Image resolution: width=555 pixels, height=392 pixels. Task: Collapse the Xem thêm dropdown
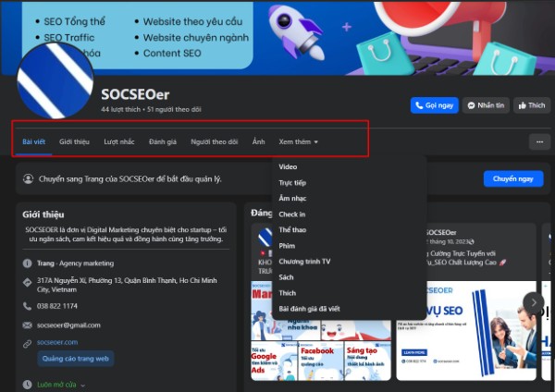(299, 141)
